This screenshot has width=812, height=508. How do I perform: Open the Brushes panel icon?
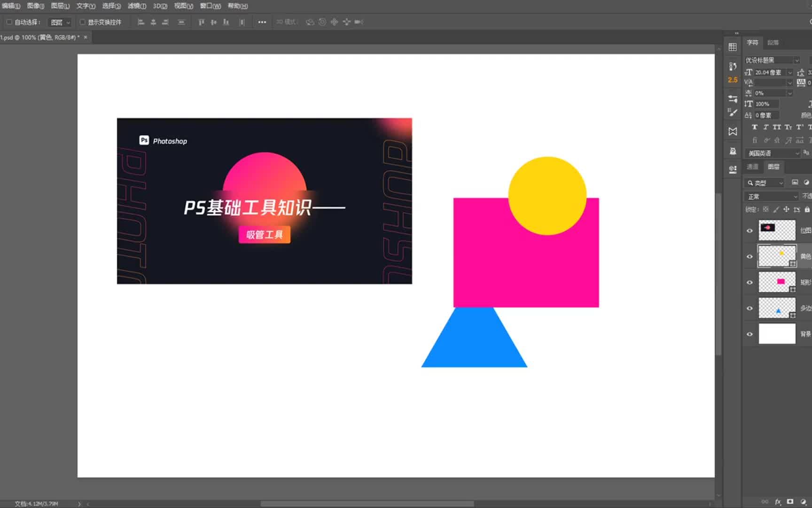click(x=733, y=112)
